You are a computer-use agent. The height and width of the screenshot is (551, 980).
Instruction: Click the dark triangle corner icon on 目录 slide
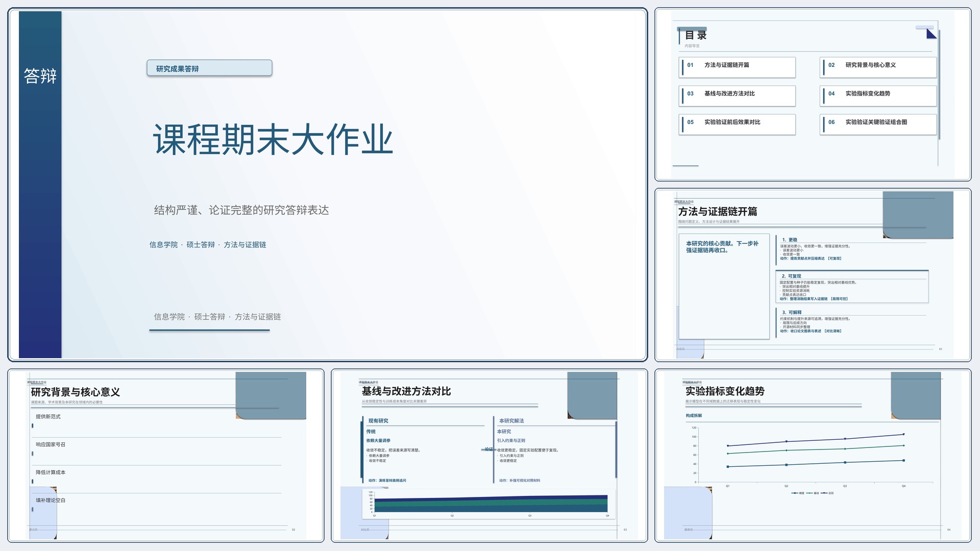(932, 34)
